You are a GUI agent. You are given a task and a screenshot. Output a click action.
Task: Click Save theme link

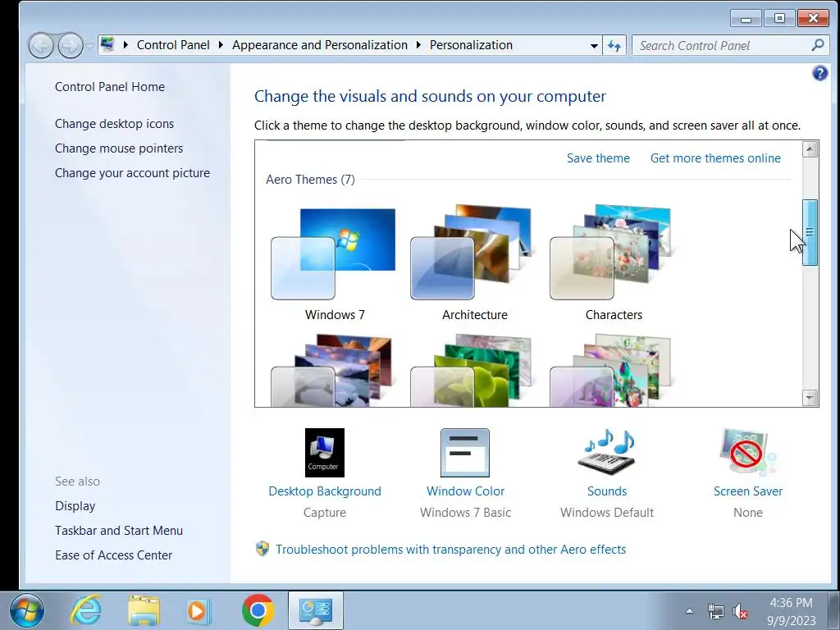click(x=598, y=158)
